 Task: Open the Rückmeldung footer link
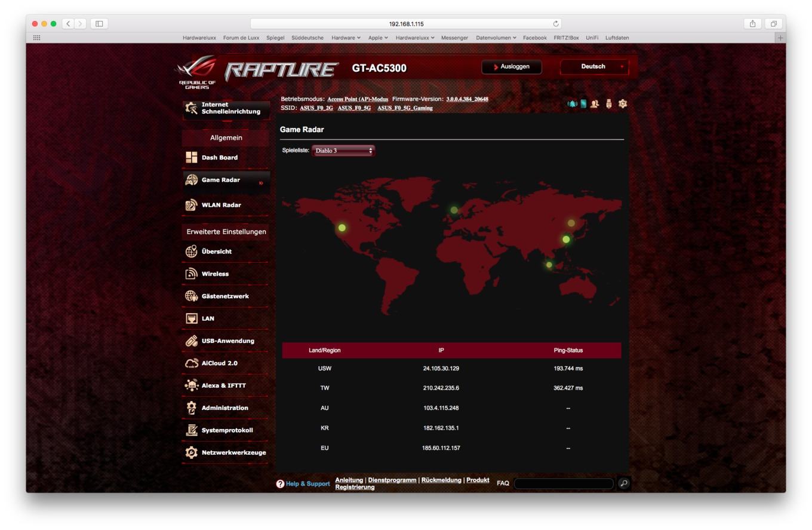(441, 480)
